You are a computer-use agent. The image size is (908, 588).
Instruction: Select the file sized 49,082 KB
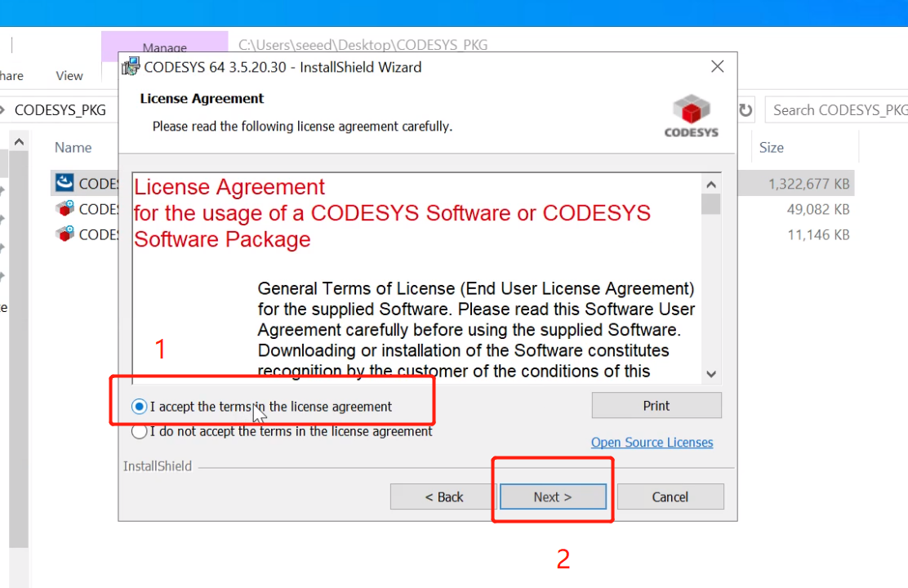click(x=817, y=210)
